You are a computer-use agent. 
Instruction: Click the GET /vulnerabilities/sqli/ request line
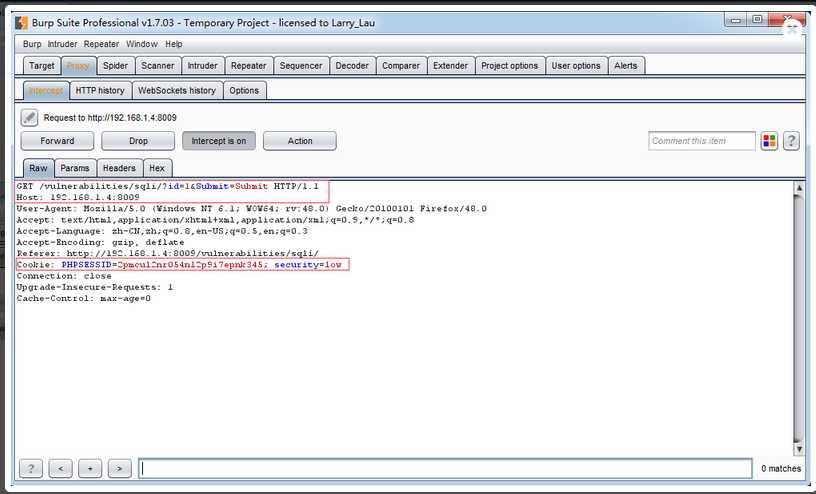pyautogui.click(x=168, y=186)
